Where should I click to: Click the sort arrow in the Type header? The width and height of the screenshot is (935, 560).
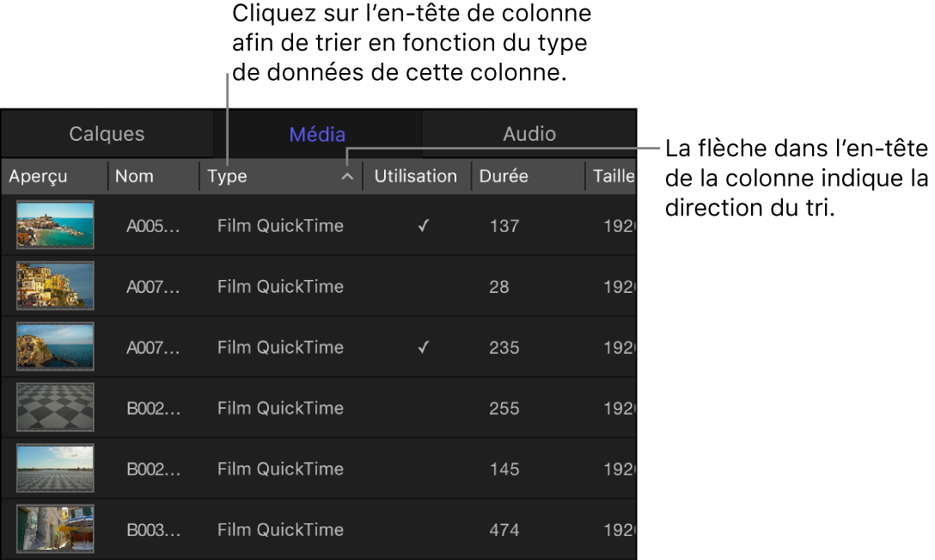347,176
